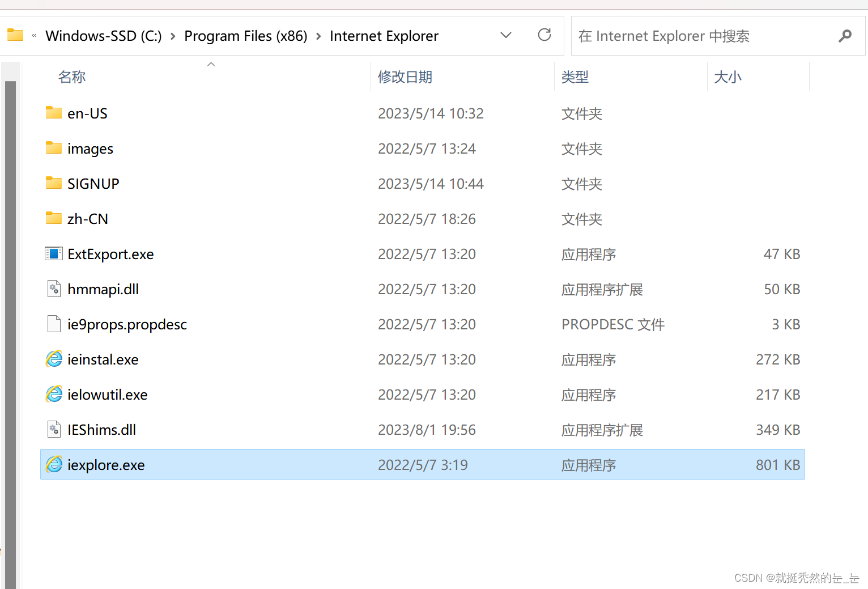This screenshot has width=868, height=589.
Task: Click the 50 KB size value
Action: [x=782, y=289]
